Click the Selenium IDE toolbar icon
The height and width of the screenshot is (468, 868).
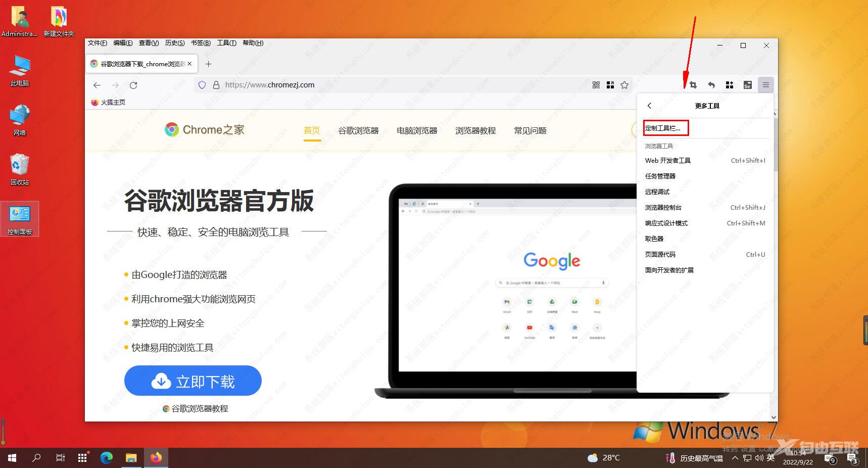coord(748,85)
